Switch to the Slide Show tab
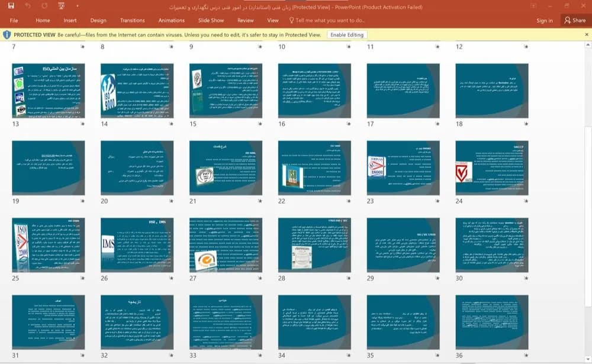The height and width of the screenshot is (364, 592). tap(211, 20)
